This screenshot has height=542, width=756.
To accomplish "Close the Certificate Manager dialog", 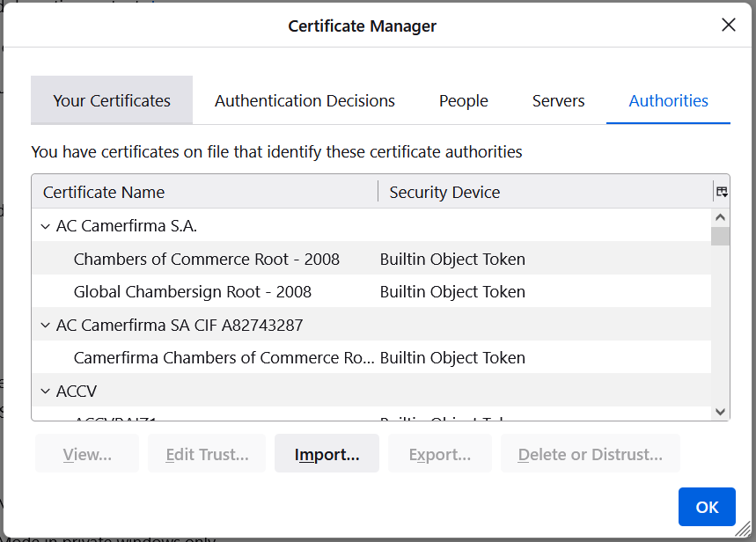I will coord(728,26).
